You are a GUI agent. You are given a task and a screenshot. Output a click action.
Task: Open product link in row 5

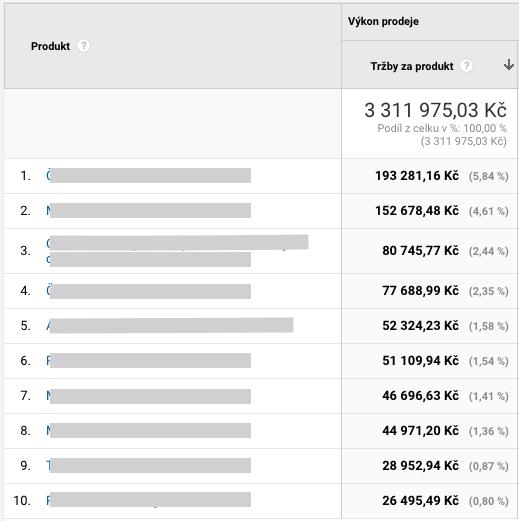[170, 325]
